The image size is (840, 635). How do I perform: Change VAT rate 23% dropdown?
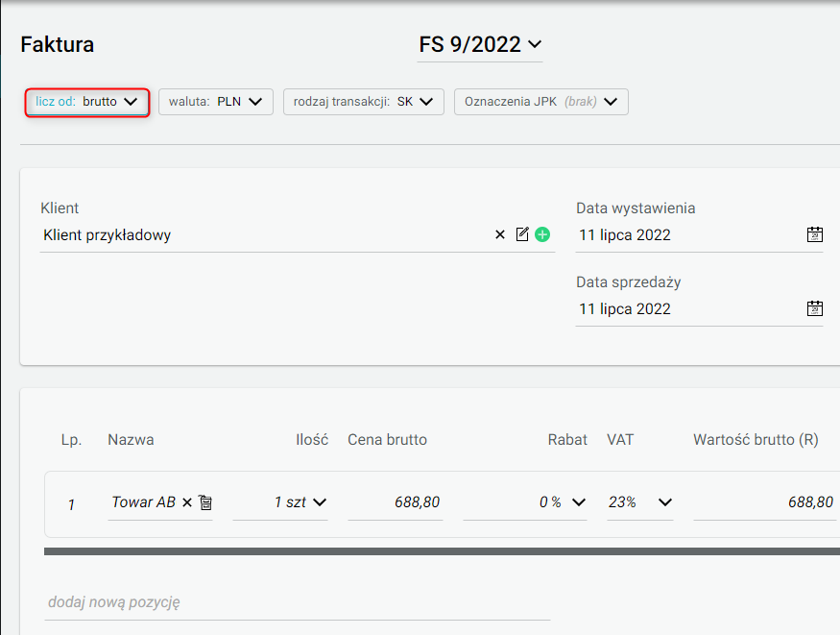point(639,502)
